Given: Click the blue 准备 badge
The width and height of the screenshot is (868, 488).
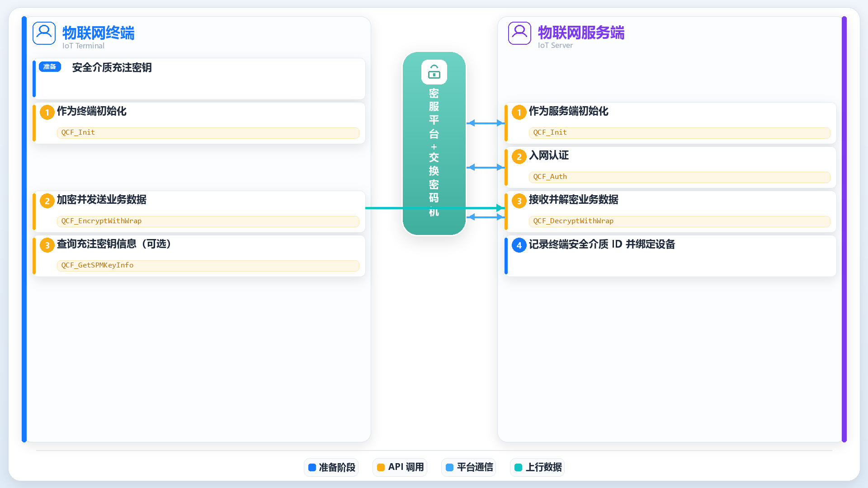Looking at the screenshot, I should click(x=50, y=67).
